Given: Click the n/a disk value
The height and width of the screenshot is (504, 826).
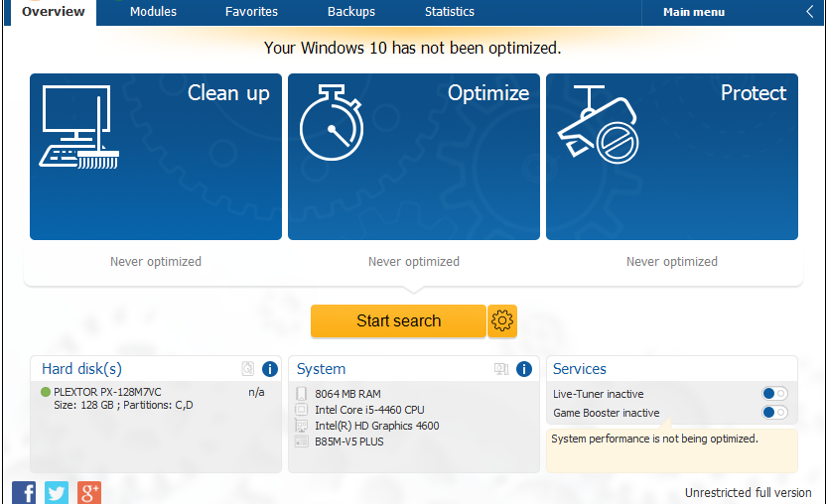Looking at the screenshot, I should (256, 392).
